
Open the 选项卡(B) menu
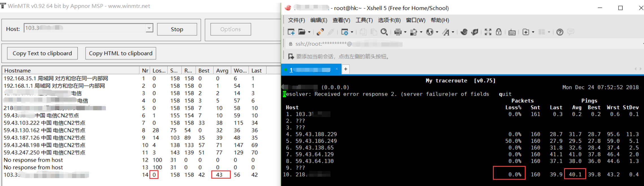point(389,20)
